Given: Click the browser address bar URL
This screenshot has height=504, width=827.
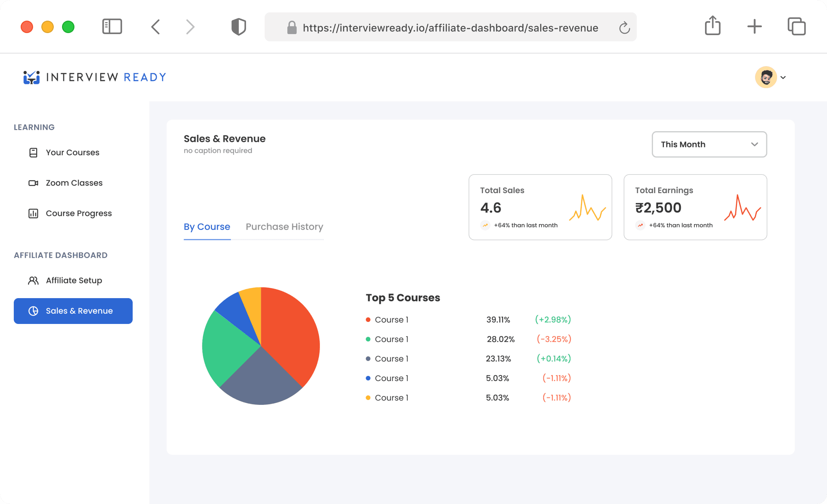Looking at the screenshot, I should [450, 28].
